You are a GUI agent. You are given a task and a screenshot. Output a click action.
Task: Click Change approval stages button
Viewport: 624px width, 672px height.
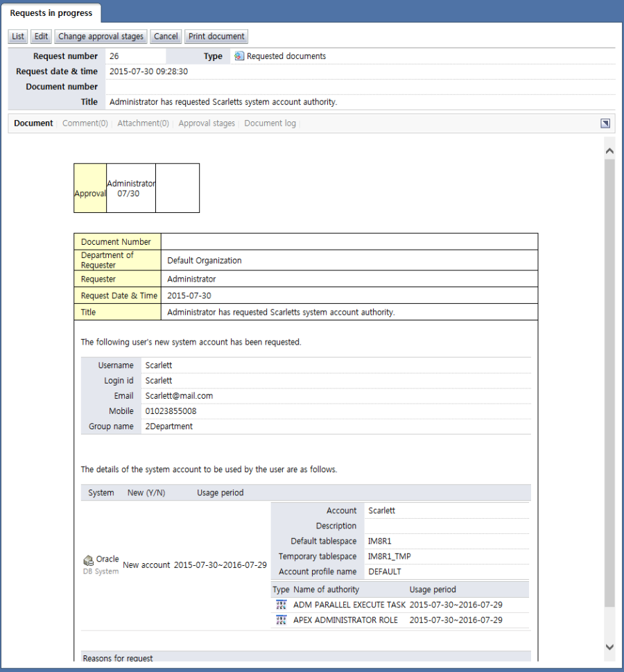click(x=101, y=37)
